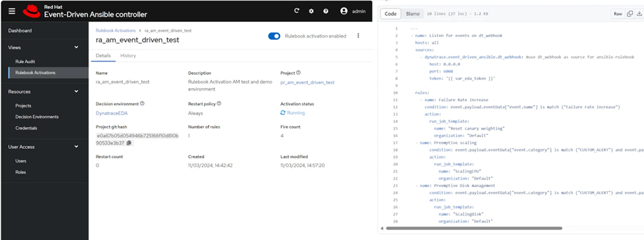Click code line 23 Preemptive Disk management
The height and width of the screenshot is (240, 644).
455,185
